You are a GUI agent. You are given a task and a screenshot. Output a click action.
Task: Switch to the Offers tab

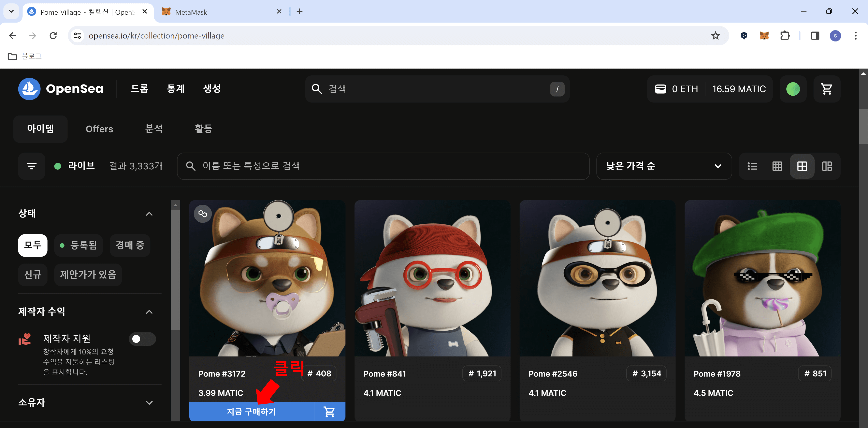(99, 129)
